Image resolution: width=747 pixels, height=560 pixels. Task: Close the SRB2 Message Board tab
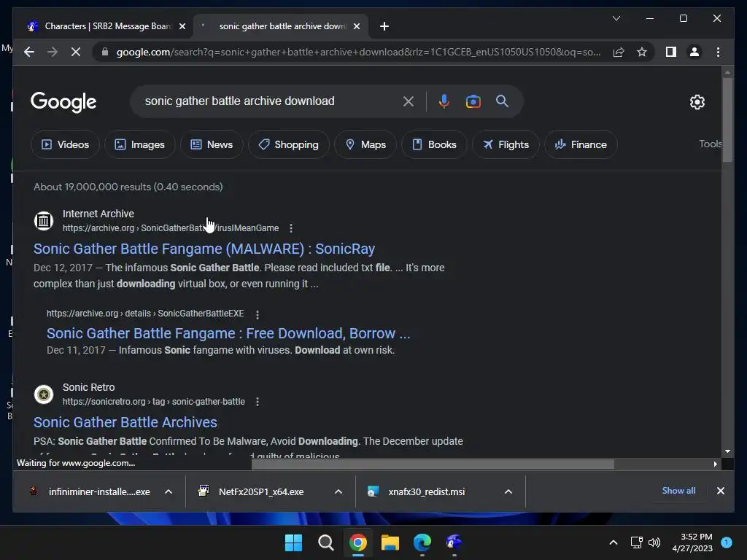click(x=182, y=26)
